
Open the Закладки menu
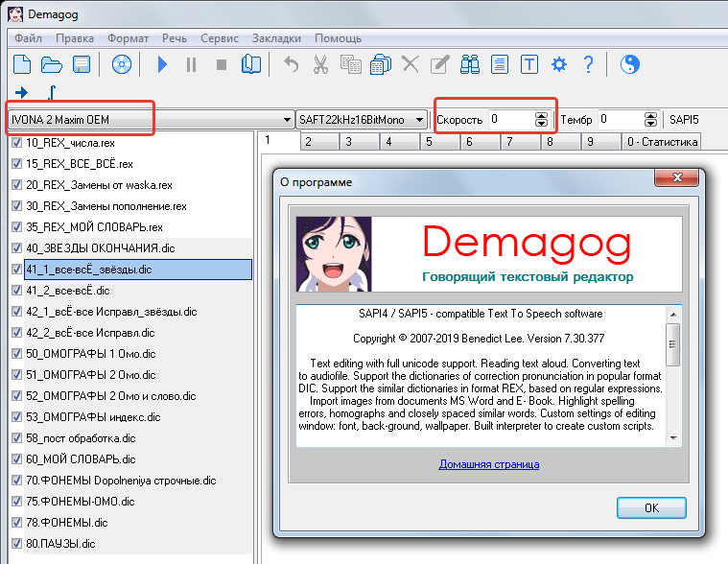coord(276,38)
